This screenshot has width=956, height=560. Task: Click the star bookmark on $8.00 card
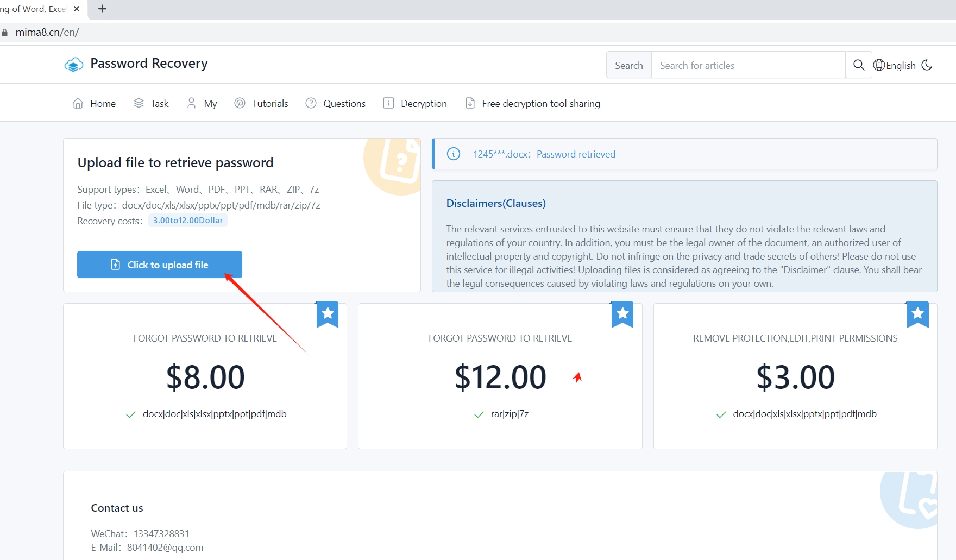point(328,314)
